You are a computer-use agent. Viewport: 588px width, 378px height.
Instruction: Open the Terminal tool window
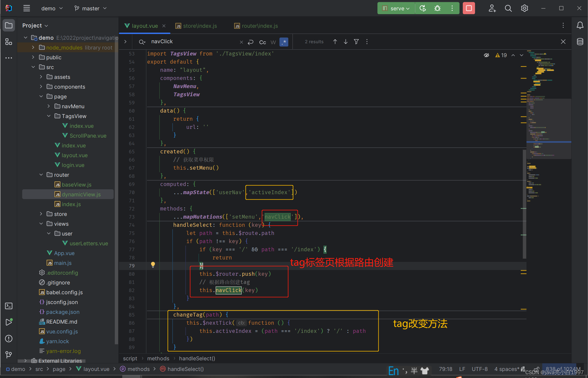point(8,306)
